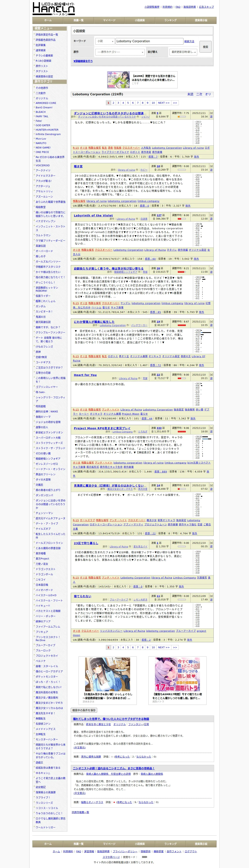Viewport: 249px width, 868px height.
Task: Go to results page 2 in top pager
Action: point(113,103)
